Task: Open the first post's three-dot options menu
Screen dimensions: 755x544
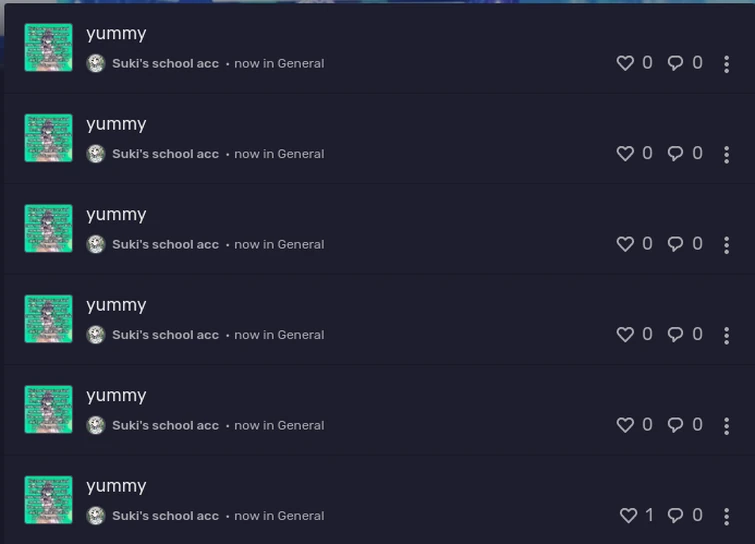Action: (727, 64)
